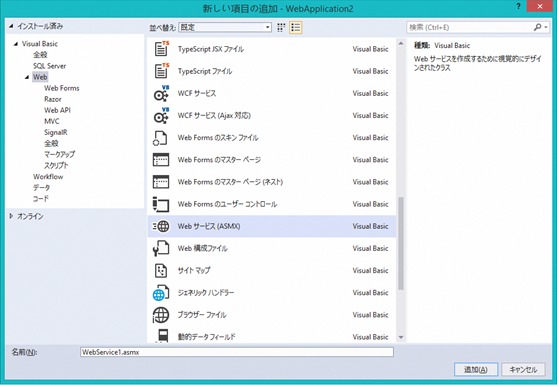Select データ category
The height and width of the screenshot is (385, 557).
tap(42, 188)
